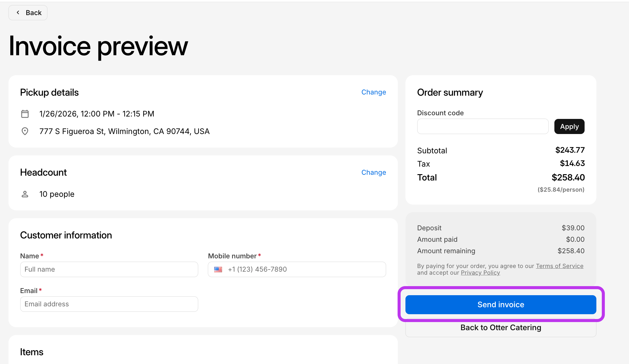Image resolution: width=629 pixels, height=364 pixels.
Task: Change the headcount
Action: [x=373, y=172]
